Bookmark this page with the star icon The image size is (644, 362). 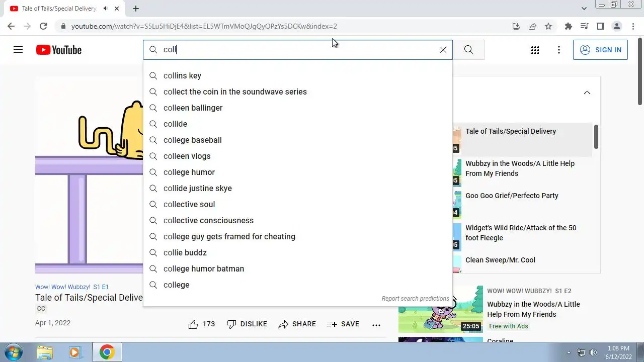(548, 26)
